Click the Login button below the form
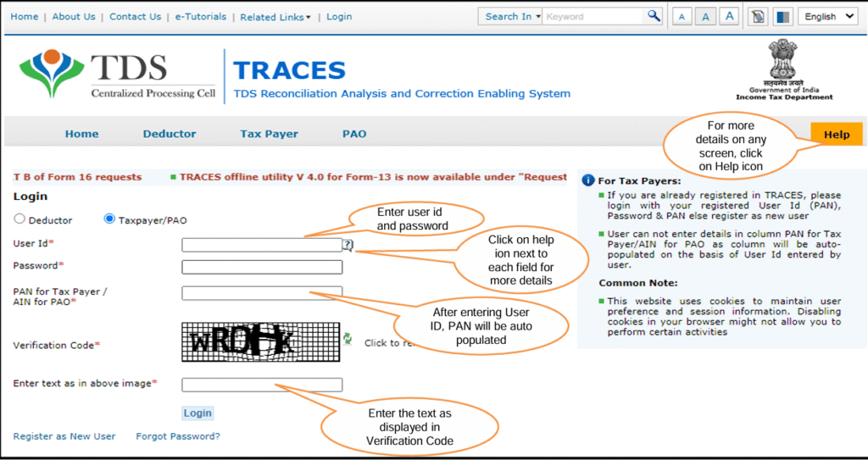Screen dimensions: 868x460 (x=198, y=413)
